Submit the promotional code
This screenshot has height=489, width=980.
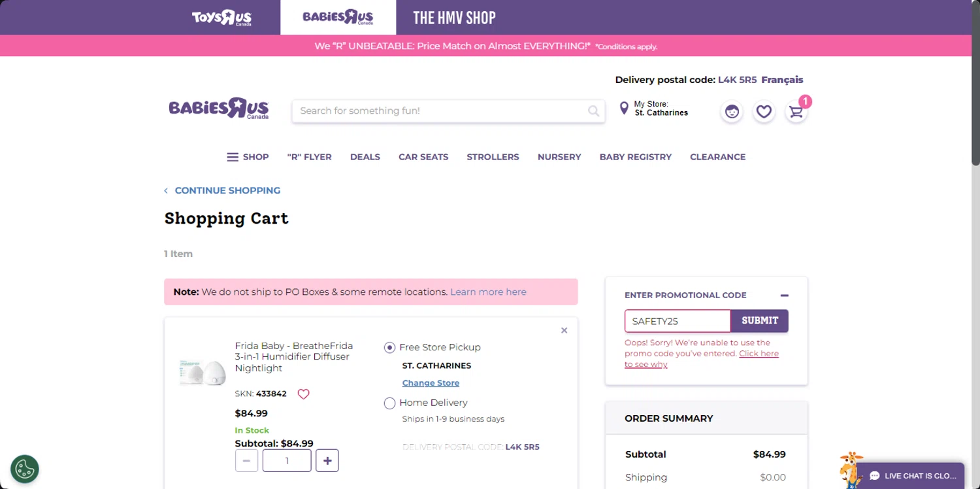pos(760,321)
